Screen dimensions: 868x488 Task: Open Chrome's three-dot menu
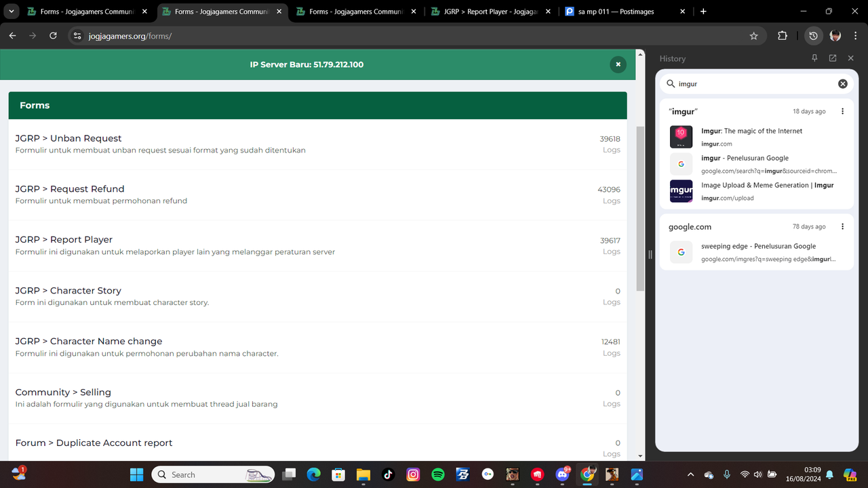(854, 36)
